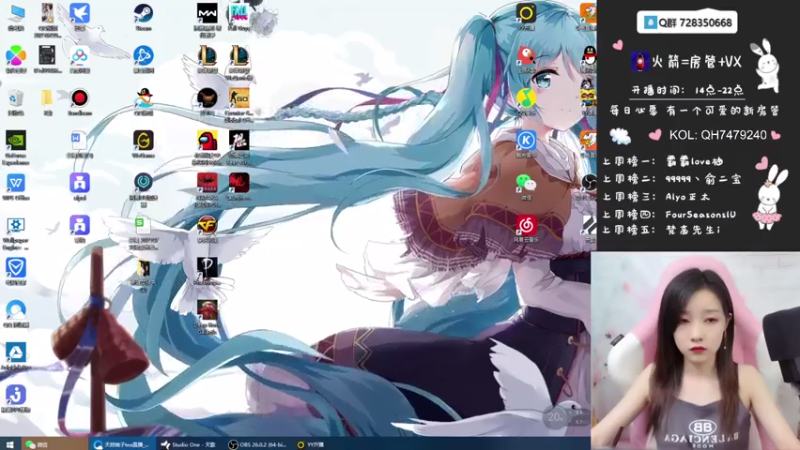Open the QQ Music yellow-green icon
Viewport: 800px width, 450px height.
(526, 98)
